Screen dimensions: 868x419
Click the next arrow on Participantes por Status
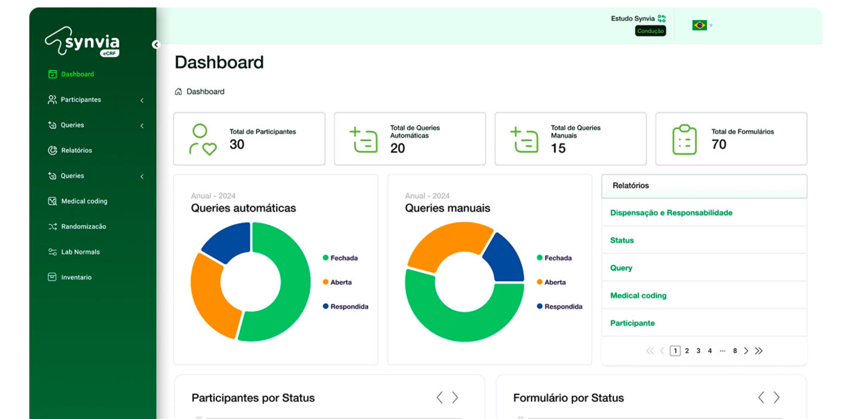click(x=455, y=397)
